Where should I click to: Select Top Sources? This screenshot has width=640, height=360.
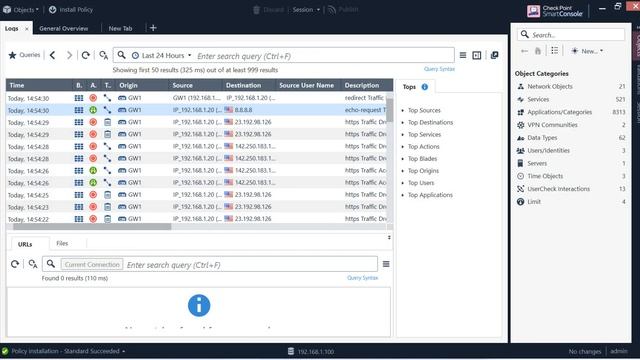[424, 110]
